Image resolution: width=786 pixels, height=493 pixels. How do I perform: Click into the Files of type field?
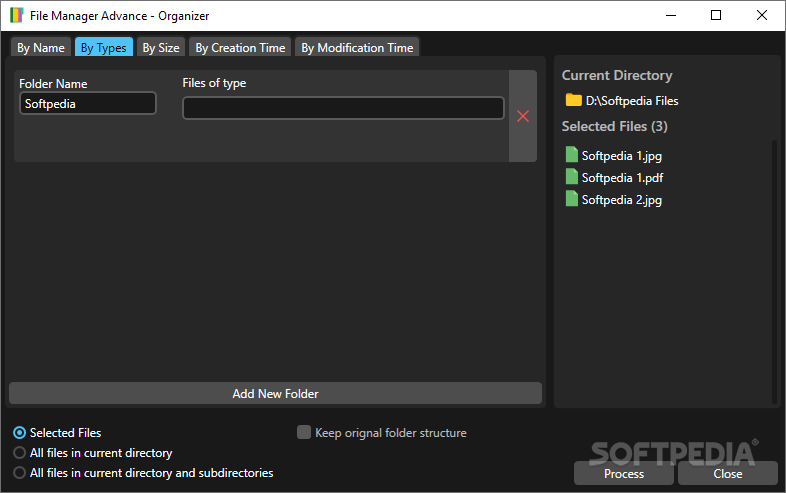tap(343, 108)
